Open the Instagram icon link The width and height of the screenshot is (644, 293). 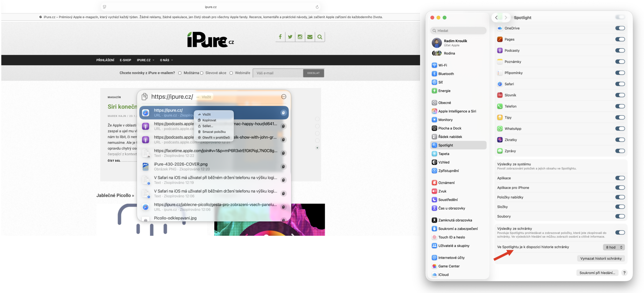point(300,37)
